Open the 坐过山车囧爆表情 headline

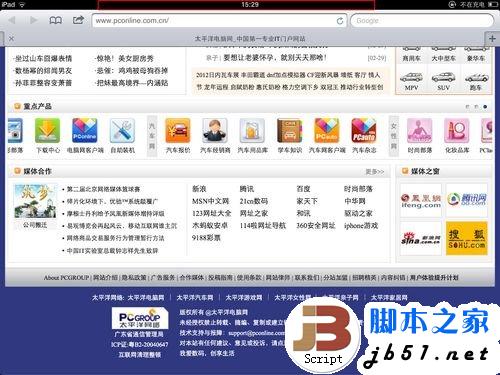point(43,59)
